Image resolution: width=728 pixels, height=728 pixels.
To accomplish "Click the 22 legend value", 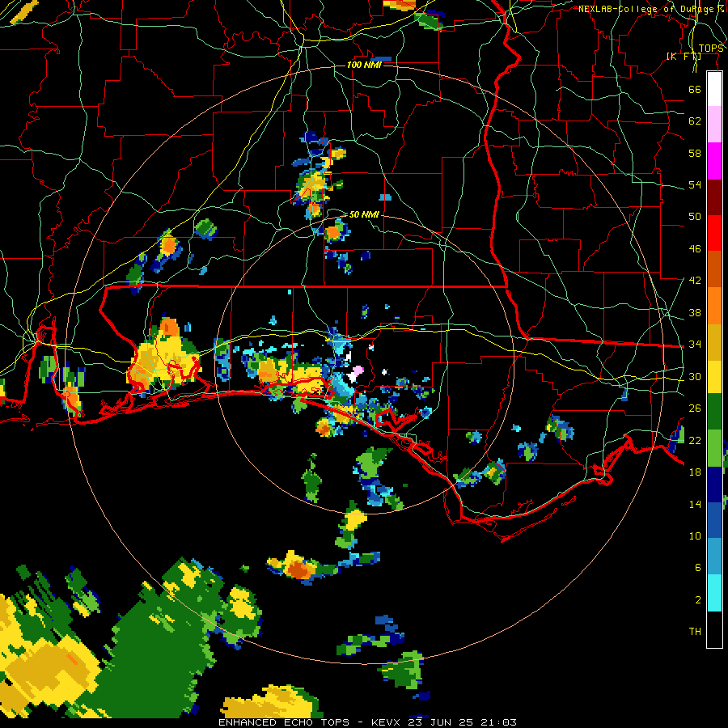I will (x=695, y=440).
